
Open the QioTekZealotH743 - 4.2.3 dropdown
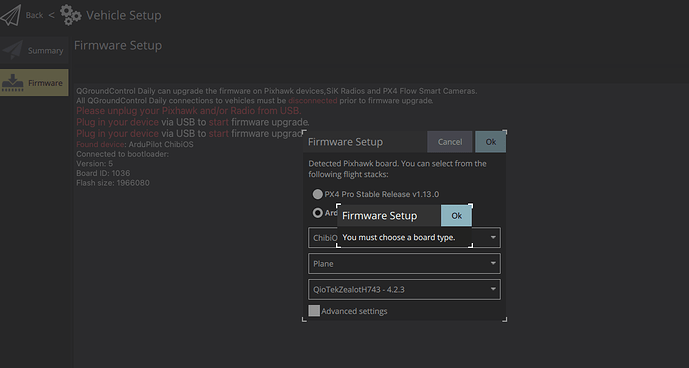pyautogui.click(x=404, y=289)
